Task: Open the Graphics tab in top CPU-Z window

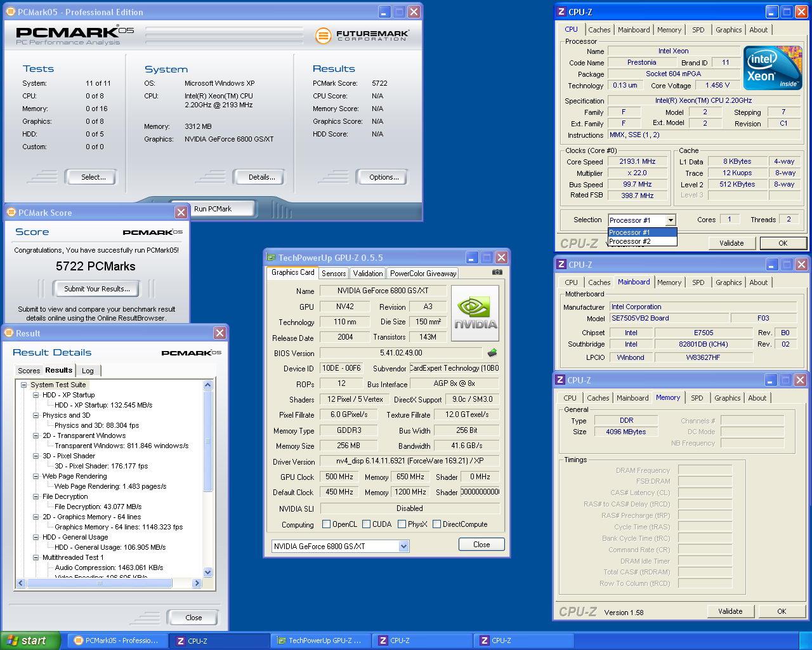Action: [x=728, y=30]
